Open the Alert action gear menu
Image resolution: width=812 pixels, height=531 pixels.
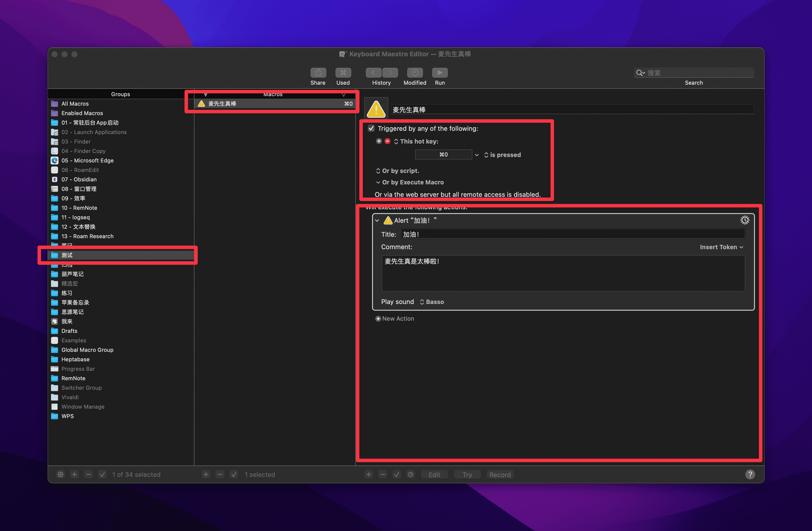745,220
